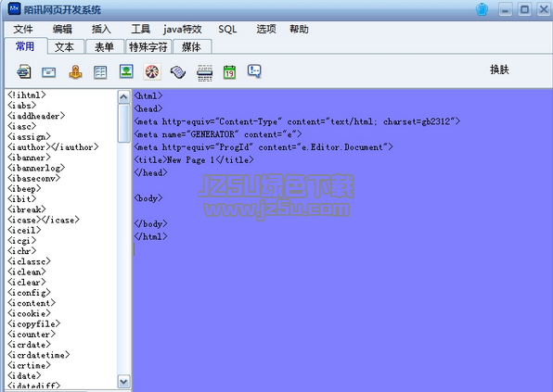Switch to the 文本 tab
Viewport: 553px width, 392px height.
(66, 47)
